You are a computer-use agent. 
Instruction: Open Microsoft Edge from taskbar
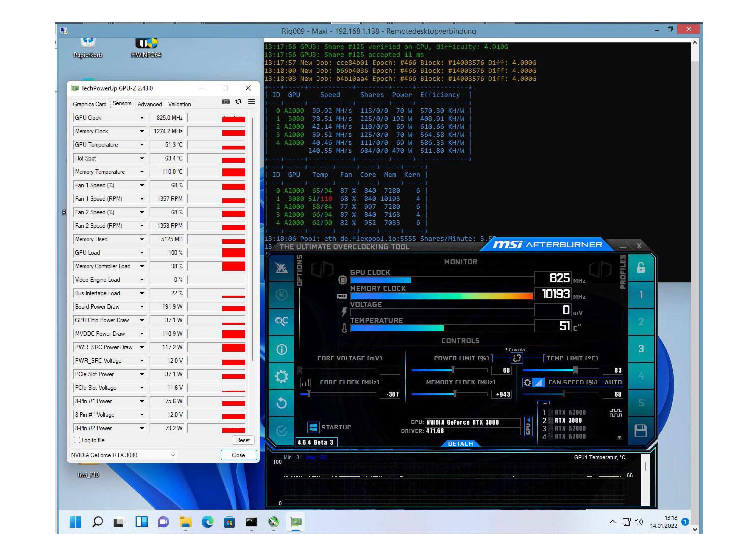coord(207,522)
